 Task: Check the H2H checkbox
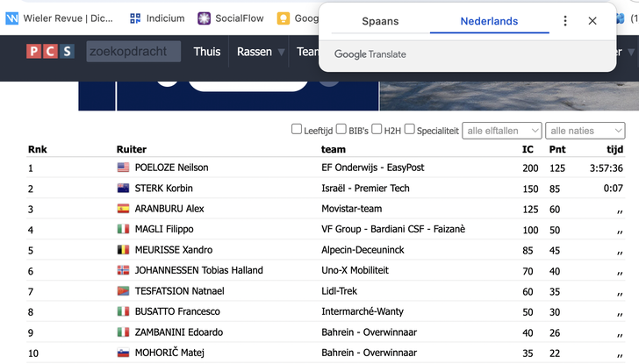(x=377, y=130)
